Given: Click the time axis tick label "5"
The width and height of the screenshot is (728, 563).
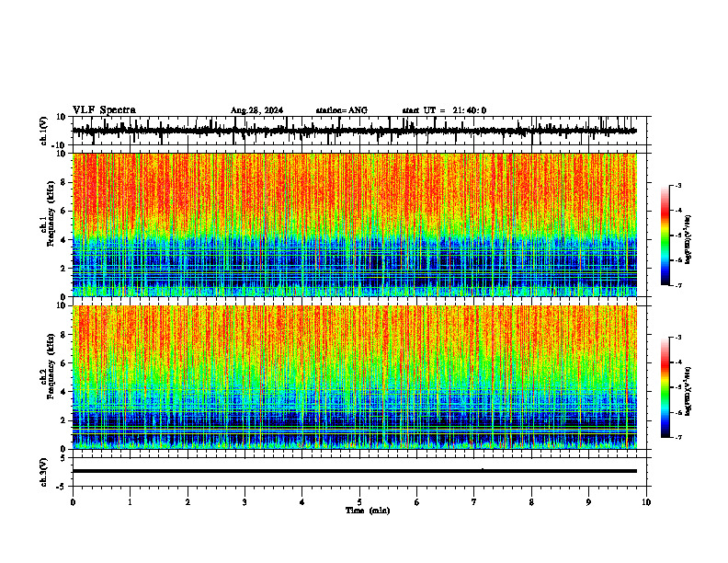Looking at the screenshot, I should coord(359,502).
